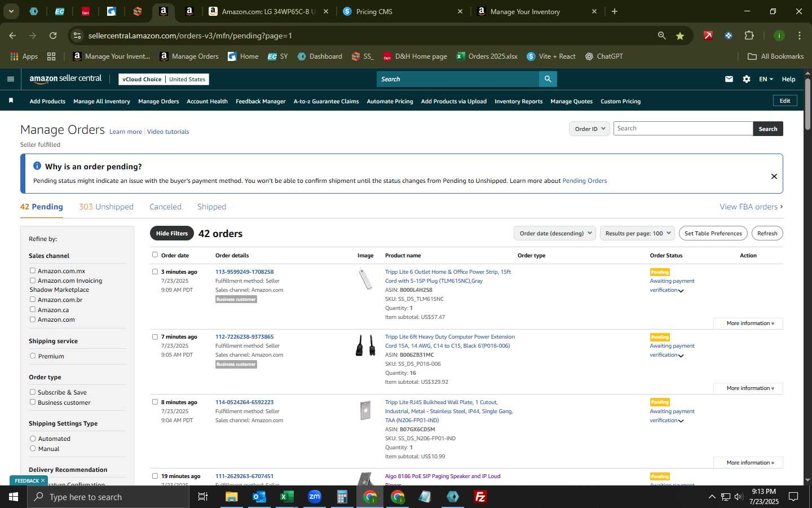
Task: Open the Calculator taskbar icon
Action: coord(342,497)
